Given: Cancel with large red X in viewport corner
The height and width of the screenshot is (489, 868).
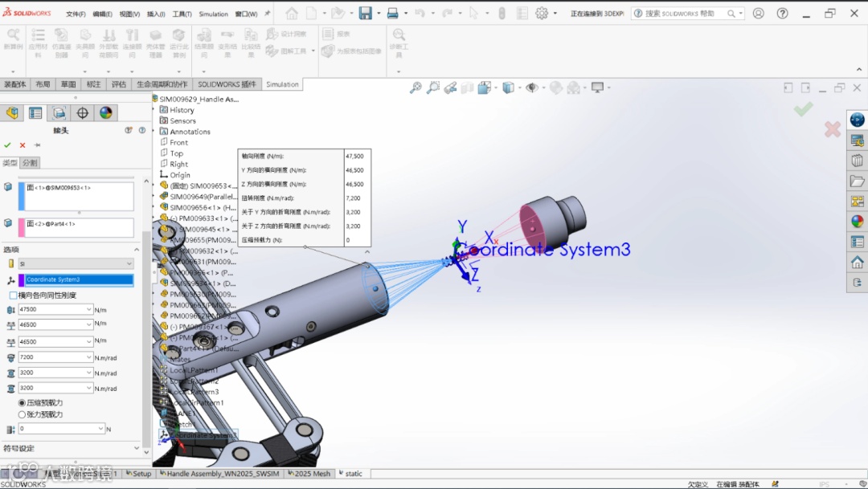Looking at the screenshot, I should pyautogui.click(x=832, y=129).
